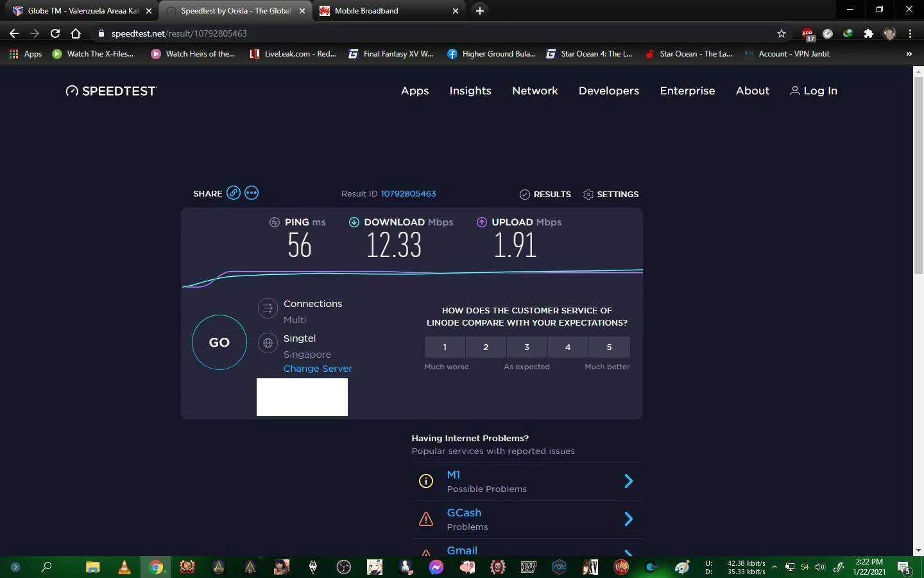Open the Extensions puzzle icon

click(x=869, y=33)
